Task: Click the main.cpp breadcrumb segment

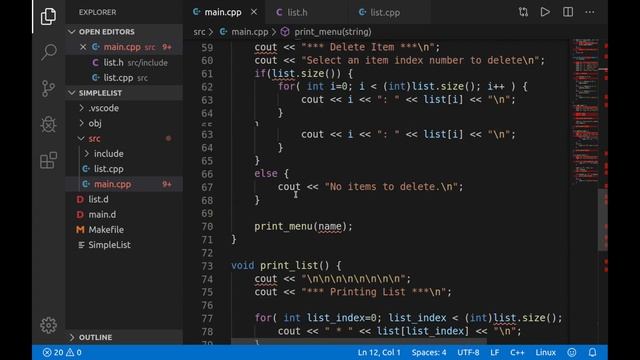Action: coord(249,32)
